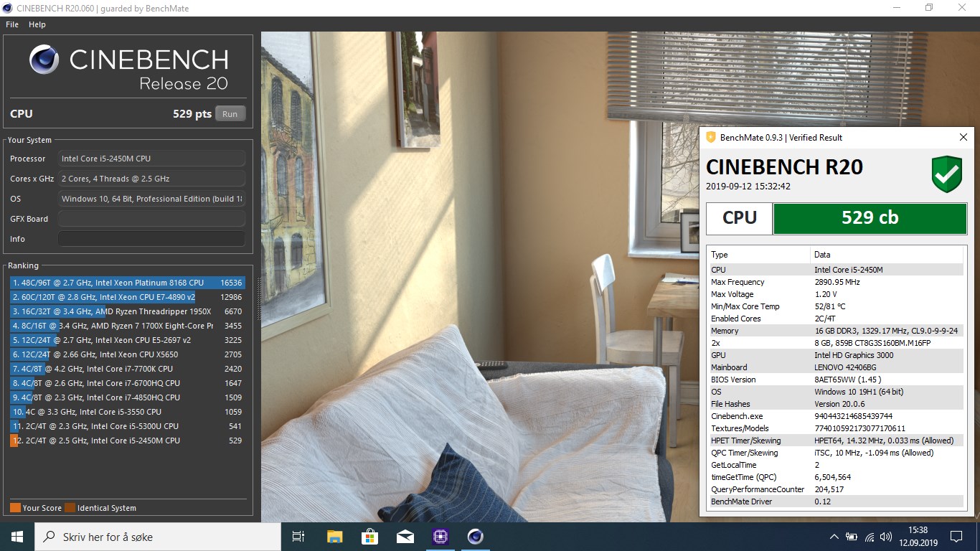Click the orange Your Score legend swatch
Screen dimensions: 980x551
coord(15,508)
